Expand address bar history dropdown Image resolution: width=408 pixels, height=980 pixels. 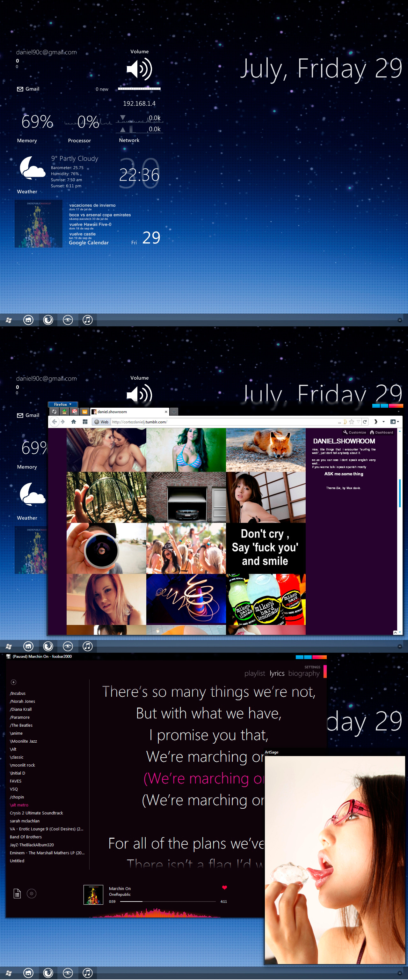pos(358,421)
